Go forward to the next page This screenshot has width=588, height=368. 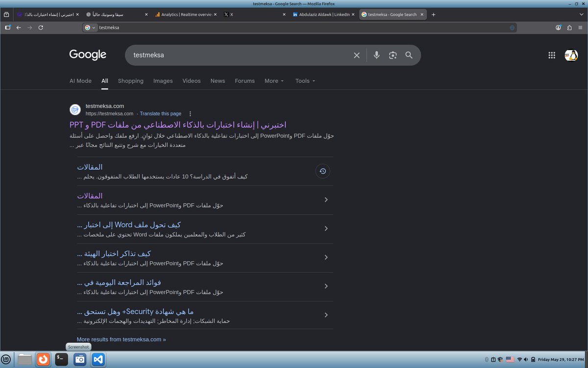pyautogui.click(x=29, y=27)
